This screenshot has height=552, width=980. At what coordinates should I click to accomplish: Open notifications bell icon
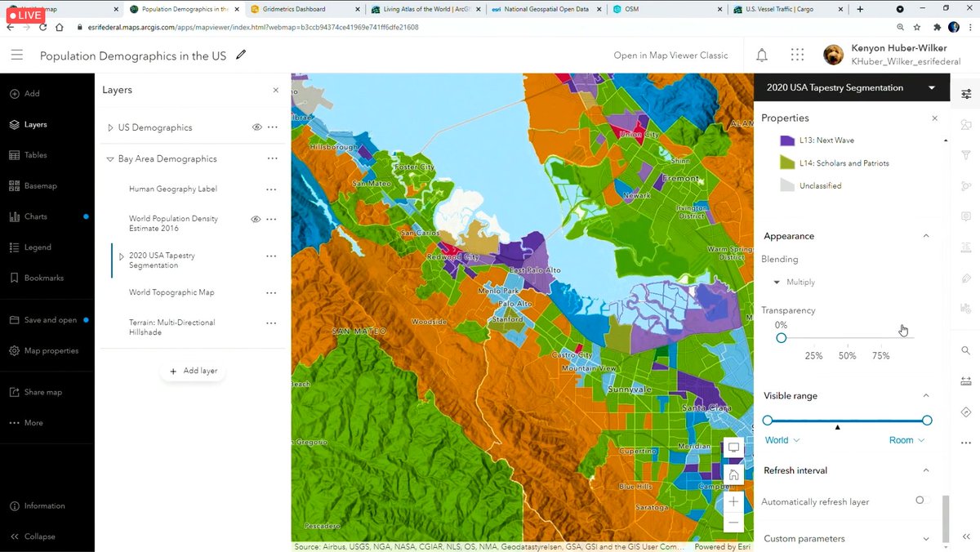[762, 56]
